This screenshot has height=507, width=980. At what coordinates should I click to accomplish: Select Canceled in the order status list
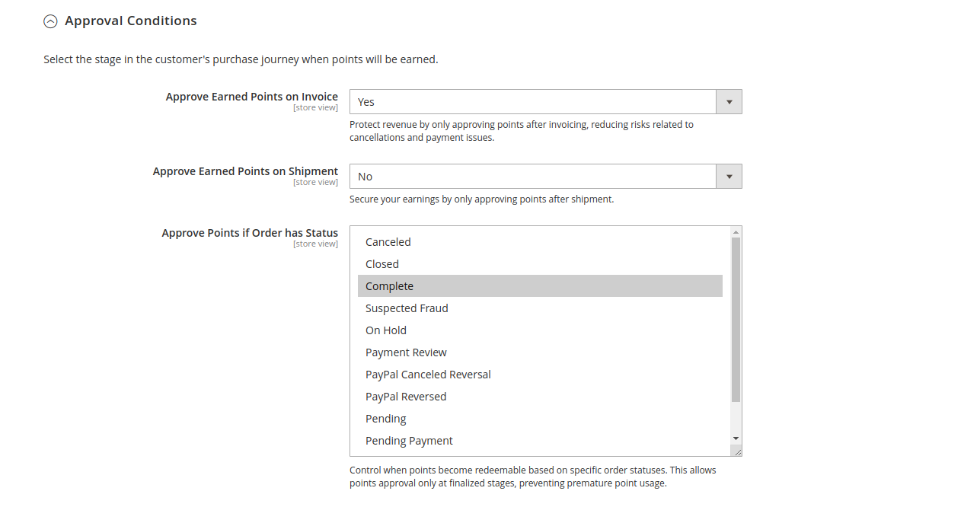[x=388, y=241]
